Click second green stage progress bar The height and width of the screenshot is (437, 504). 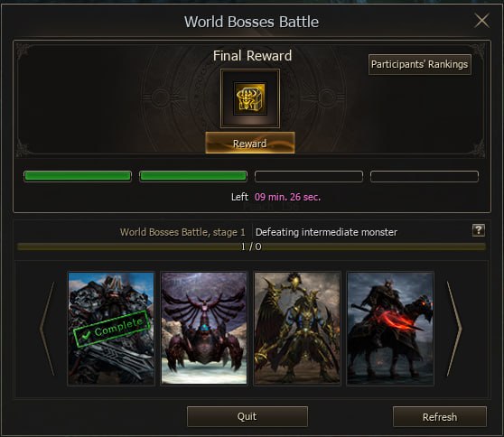193,176
